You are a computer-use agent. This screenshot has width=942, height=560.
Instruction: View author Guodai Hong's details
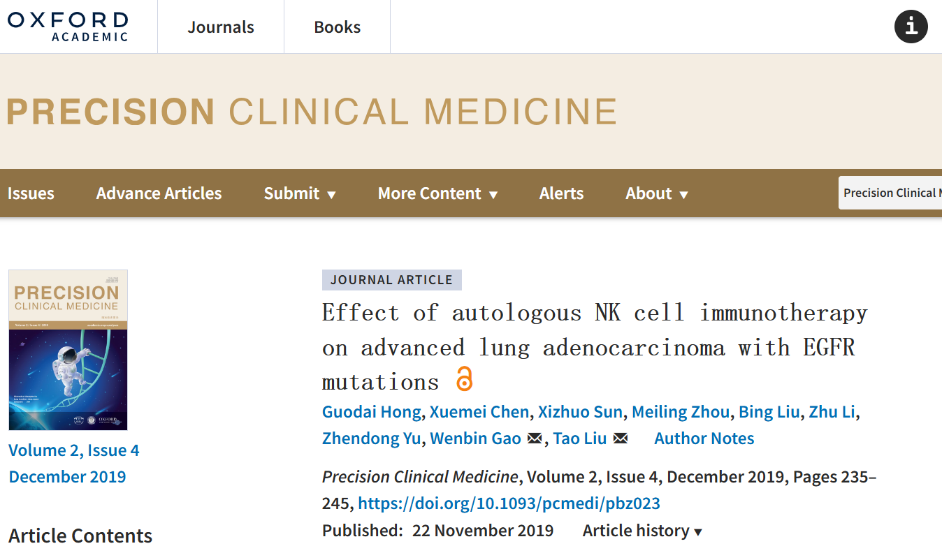(371, 412)
